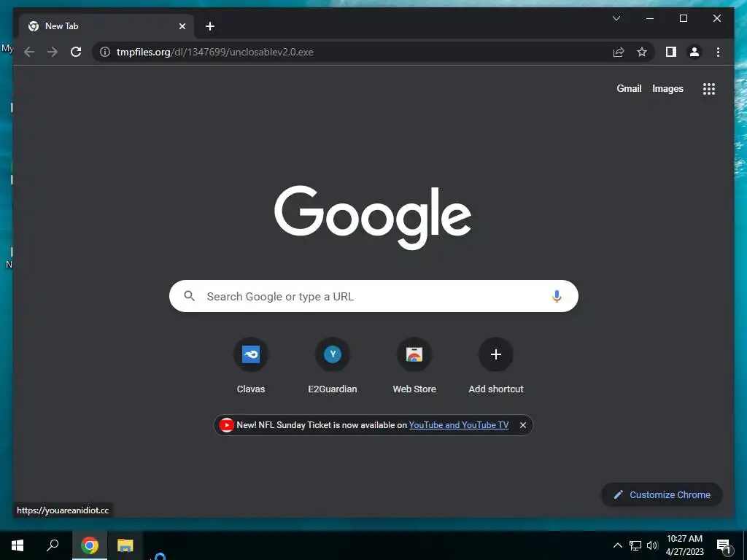
Task: Open Windows Start menu
Action: 18,545
